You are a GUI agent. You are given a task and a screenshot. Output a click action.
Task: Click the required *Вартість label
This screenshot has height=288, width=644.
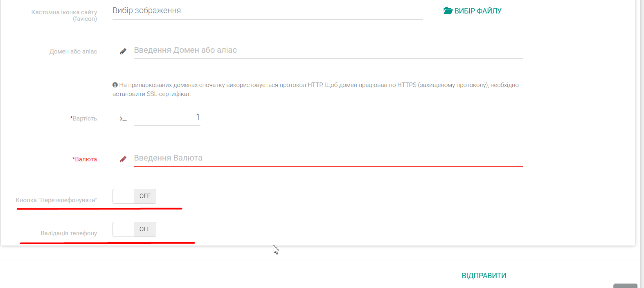[84, 118]
